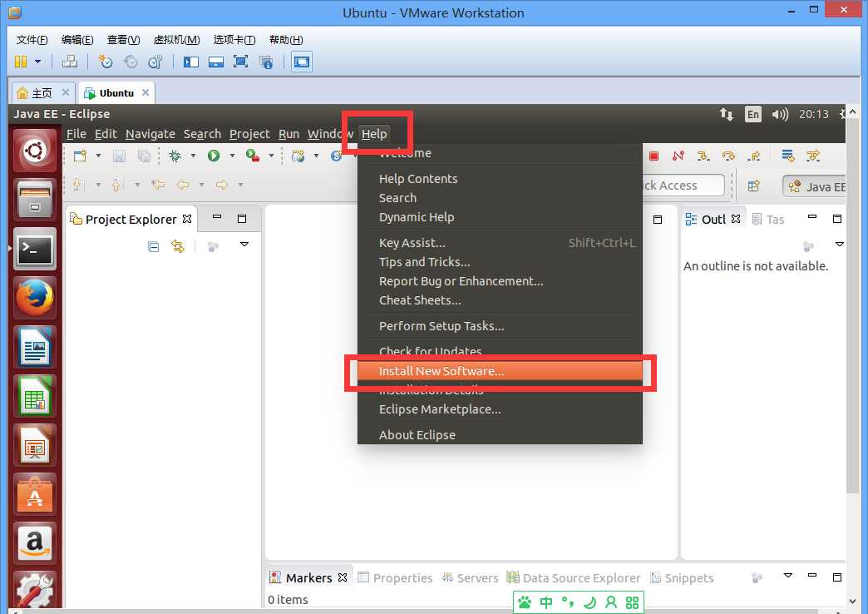
Task: Click the Step Into debug icon
Action: [703, 156]
